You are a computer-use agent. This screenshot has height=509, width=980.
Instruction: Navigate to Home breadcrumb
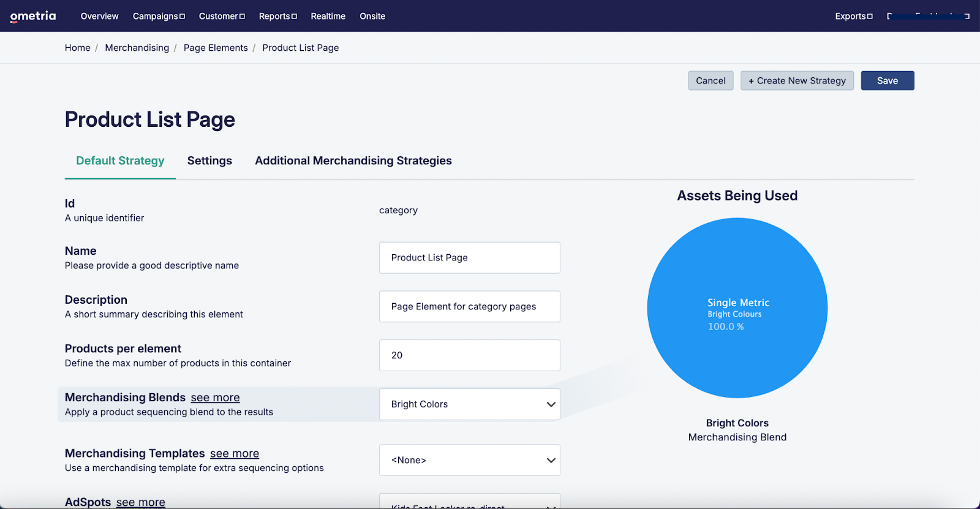pos(78,48)
